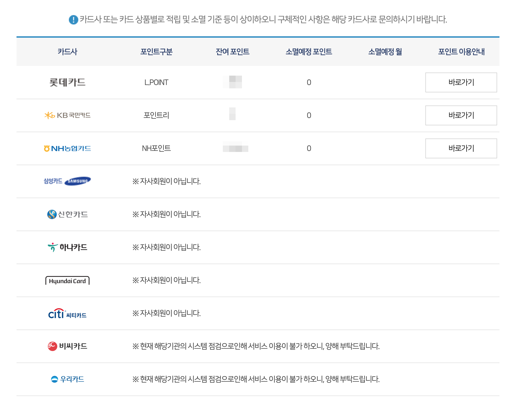The width and height of the screenshot is (532, 400).
Task: Click the 소멸예정 포인트 column header
Action: click(x=309, y=52)
